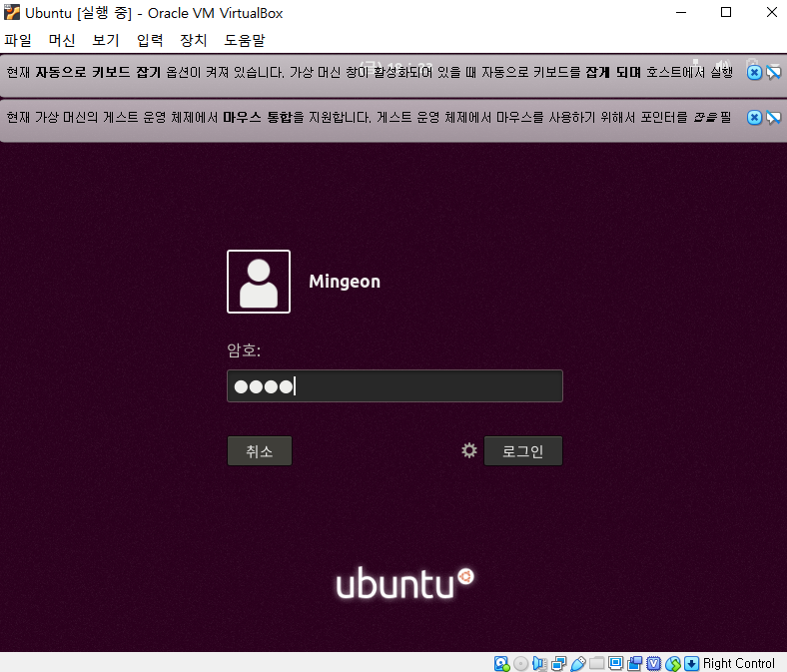Open the 도움말 menu

pos(245,40)
